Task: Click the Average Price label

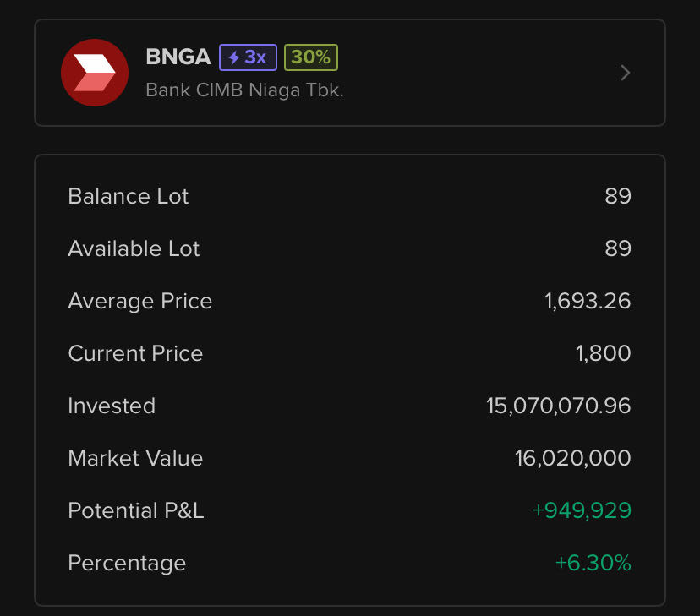Action: pos(140,301)
